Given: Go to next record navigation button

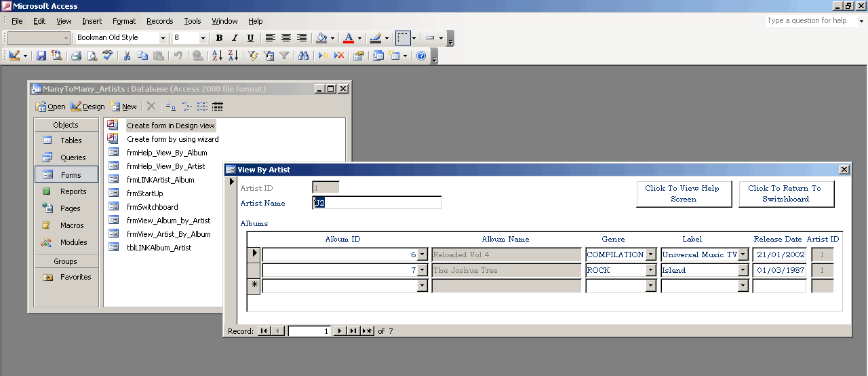Looking at the screenshot, I should 340,331.
